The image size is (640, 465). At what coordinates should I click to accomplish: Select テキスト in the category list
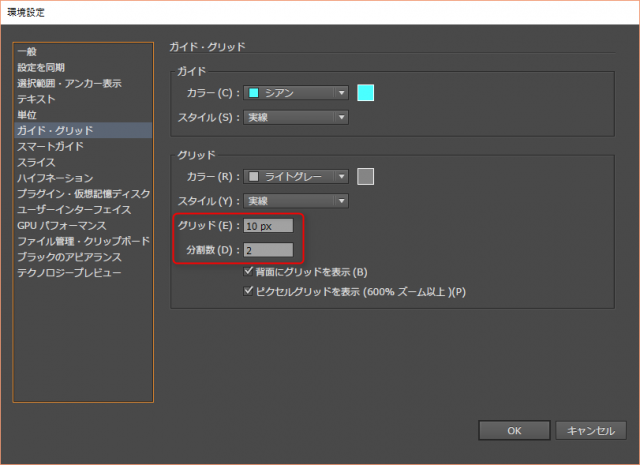[36, 99]
